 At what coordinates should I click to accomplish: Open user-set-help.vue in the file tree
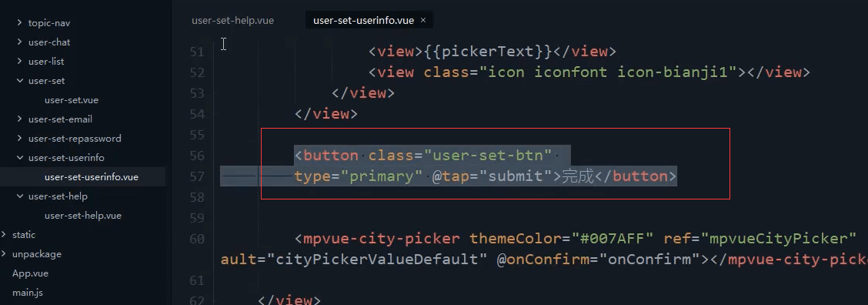pyautogui.click(x=83, y=216)
